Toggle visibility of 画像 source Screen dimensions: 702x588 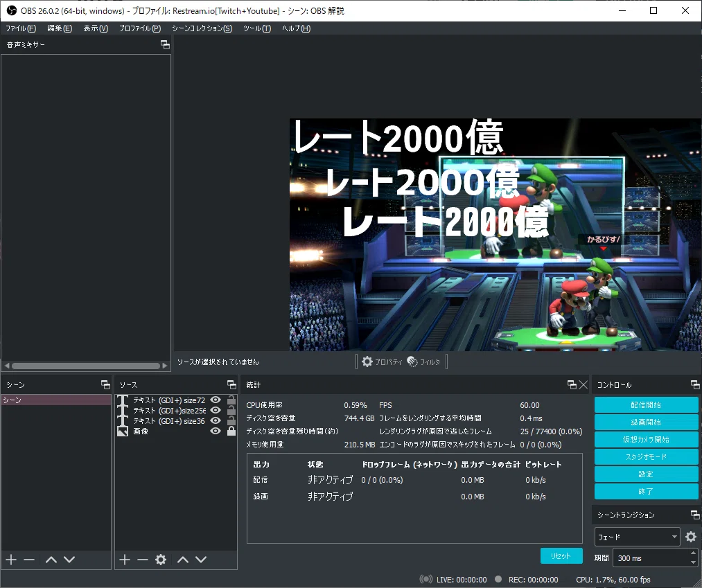coord(216,431)
